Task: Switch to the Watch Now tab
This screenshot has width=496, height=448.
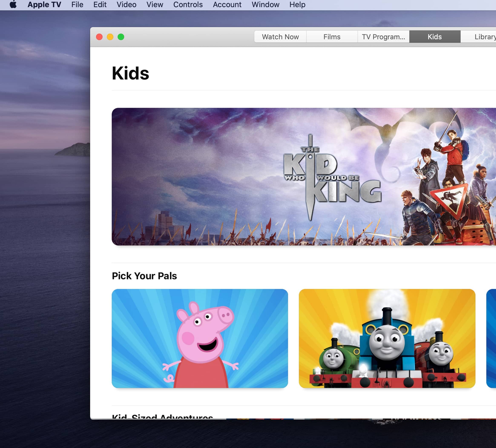Action: (x=280, y=37)
